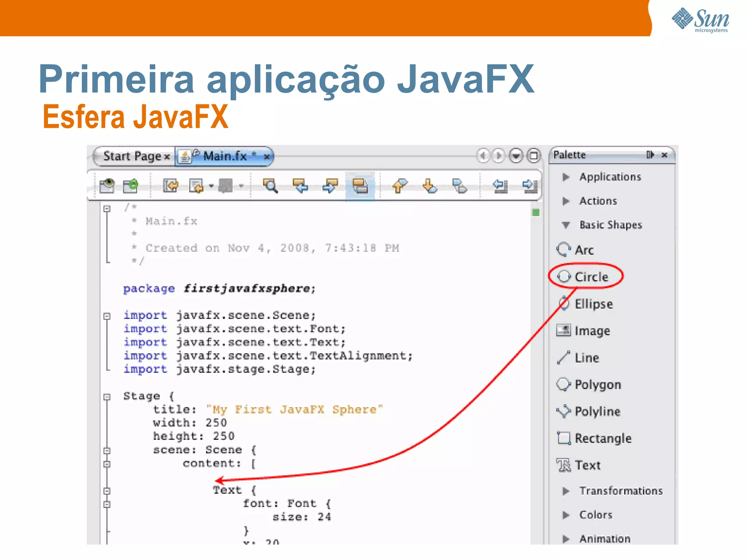Screen dimensions: 747x560
Task: Click the Back history navigation icon
Action: click(x=197, y=186)
